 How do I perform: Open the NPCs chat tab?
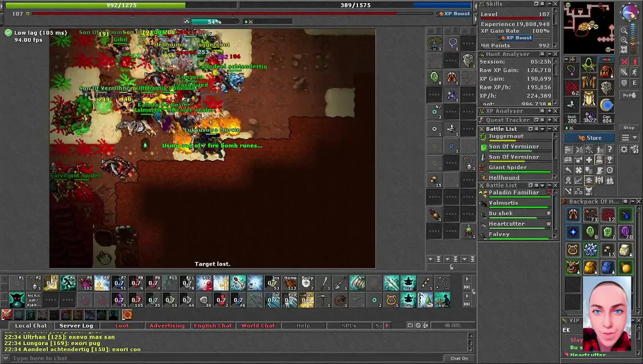pos(348,326)
